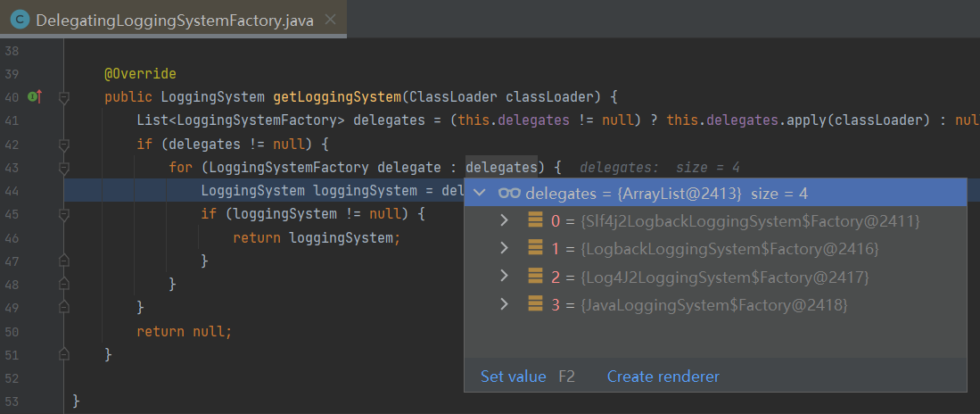Click line number 53 in the gutter

(12, 401)
